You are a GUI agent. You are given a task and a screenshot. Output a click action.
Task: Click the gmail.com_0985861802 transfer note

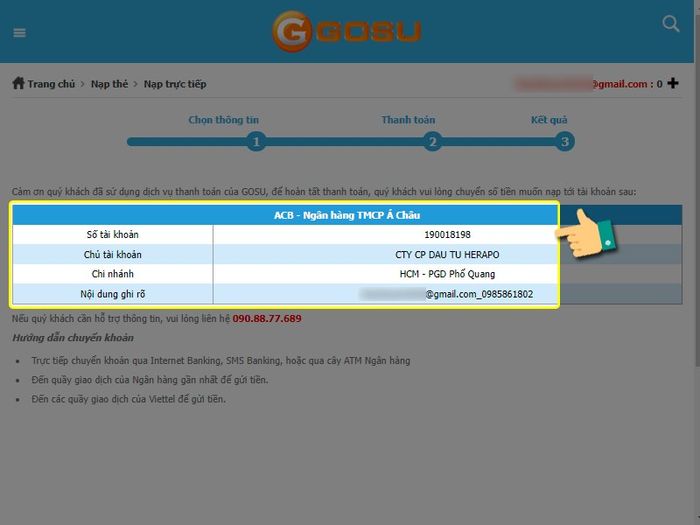pyautogui.click(x=446, y=294)
